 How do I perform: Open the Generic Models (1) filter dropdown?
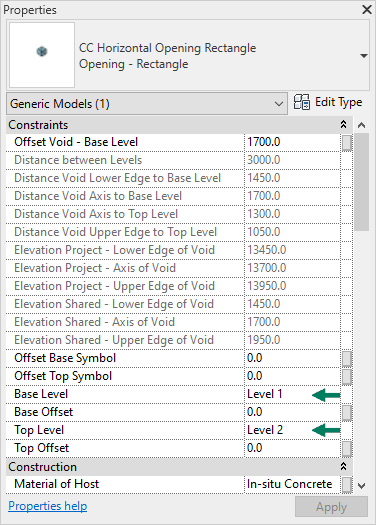coord(147,104)
